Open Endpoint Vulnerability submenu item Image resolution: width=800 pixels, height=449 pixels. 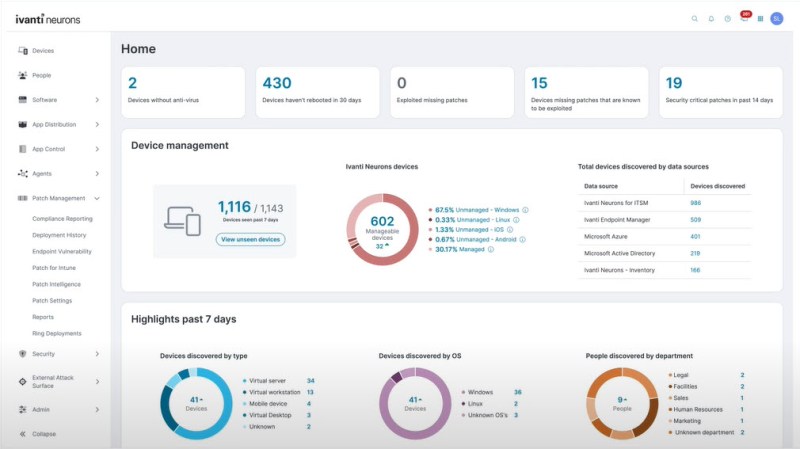tap(62, 251)
